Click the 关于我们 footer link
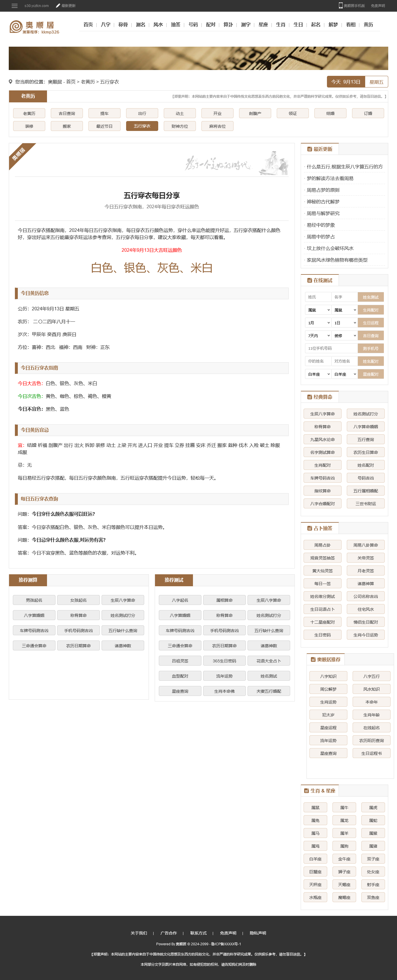397x980 pixels. tap(139, 933)
